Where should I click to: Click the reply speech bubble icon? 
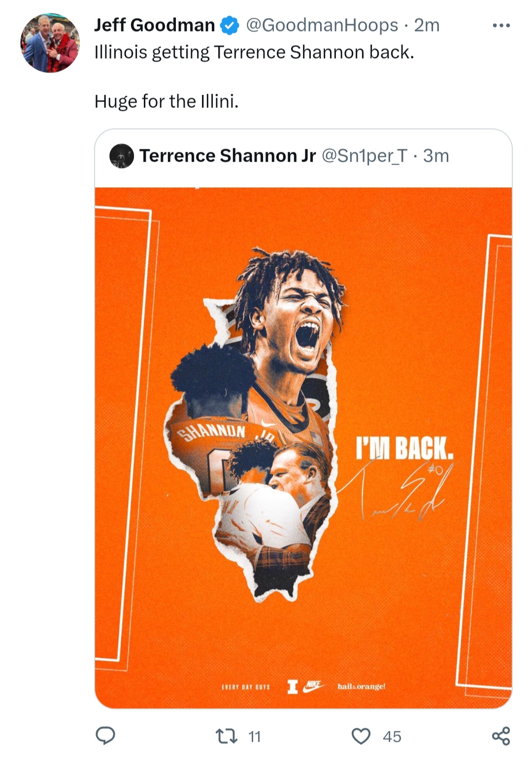pyautogui.click(x=105, y=736)
